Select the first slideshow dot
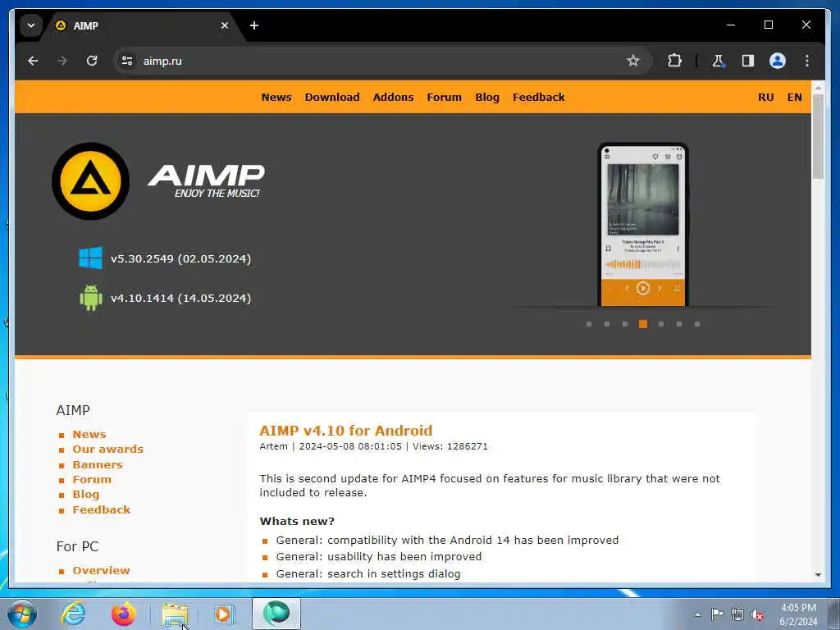The height and width of the screenshot is (630, 840). click(x=589, y=324)
